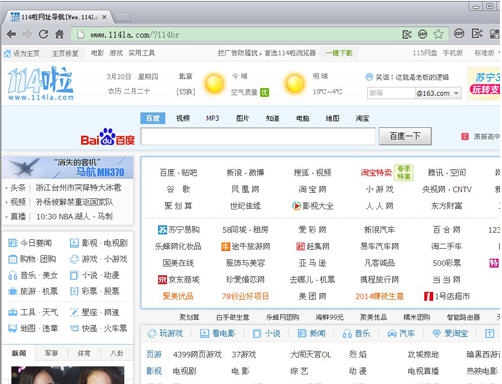Open 工具·天气 category icon
The height and width of the screenshot is (384, 502).
(x=12, y=312)
